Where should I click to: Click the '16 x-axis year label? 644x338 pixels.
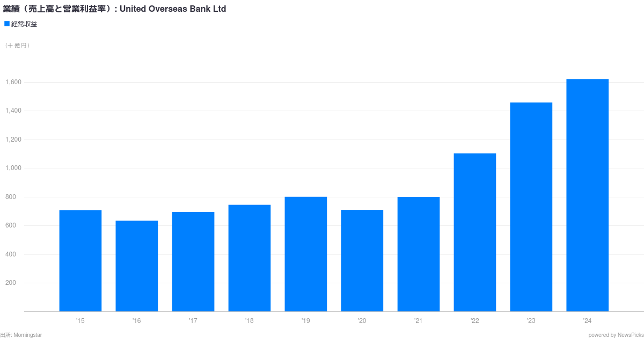(x=137, y=321)
